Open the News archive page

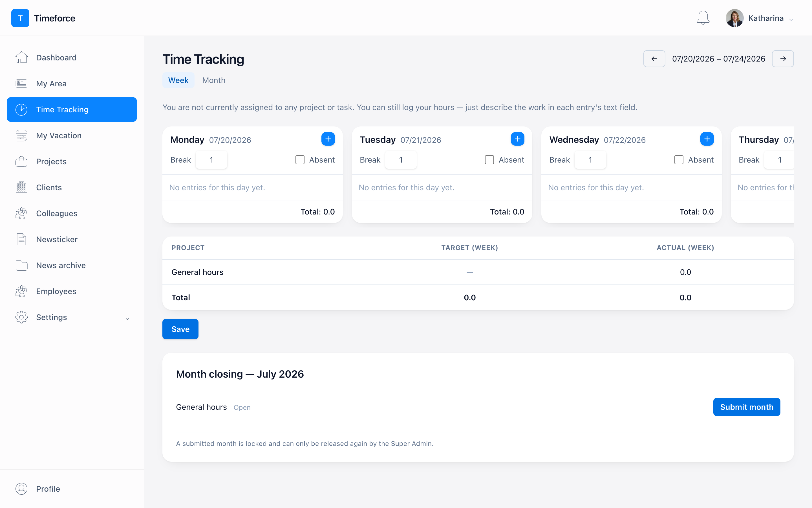click(x=72, y=265)
